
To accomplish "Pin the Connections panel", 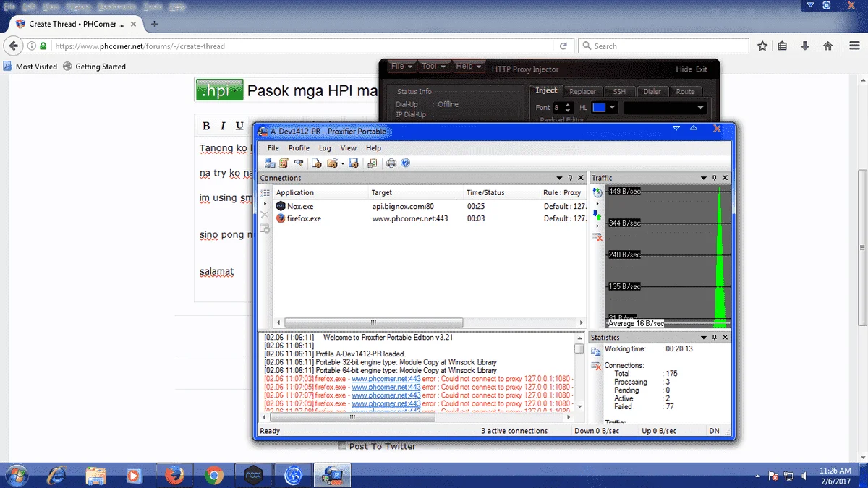I will coord(570,178).
